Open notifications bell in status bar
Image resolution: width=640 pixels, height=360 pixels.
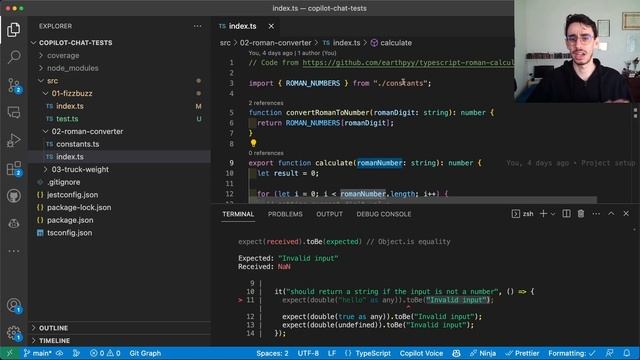point(627,353)
